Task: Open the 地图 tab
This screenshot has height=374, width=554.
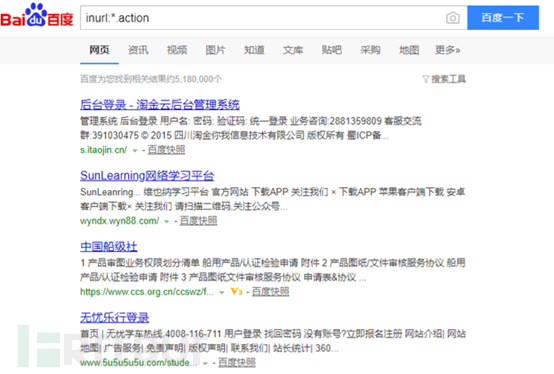Action: 409,50
